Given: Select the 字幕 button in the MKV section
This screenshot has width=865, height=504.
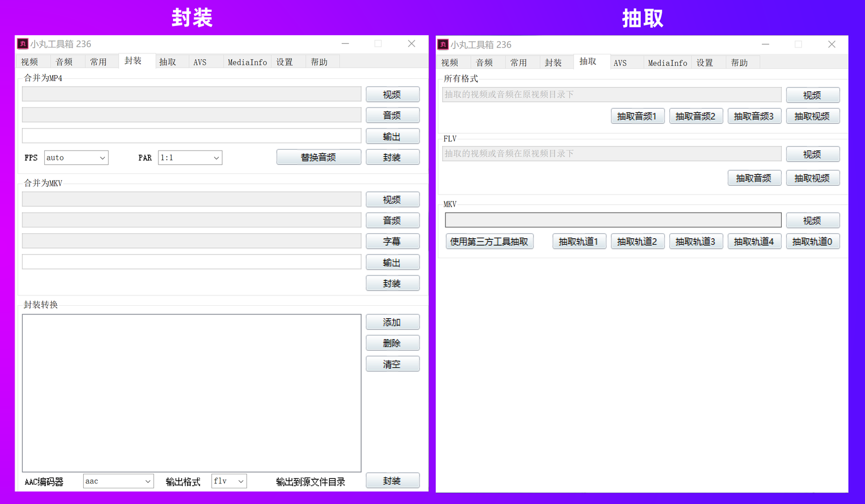Looking at the screenshot, I should pyautogui.click(x=392, y=241).
